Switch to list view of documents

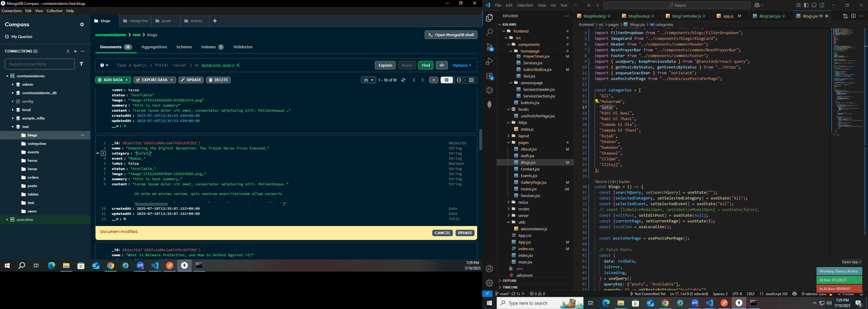pyautogui.click(x=446, y=80)
